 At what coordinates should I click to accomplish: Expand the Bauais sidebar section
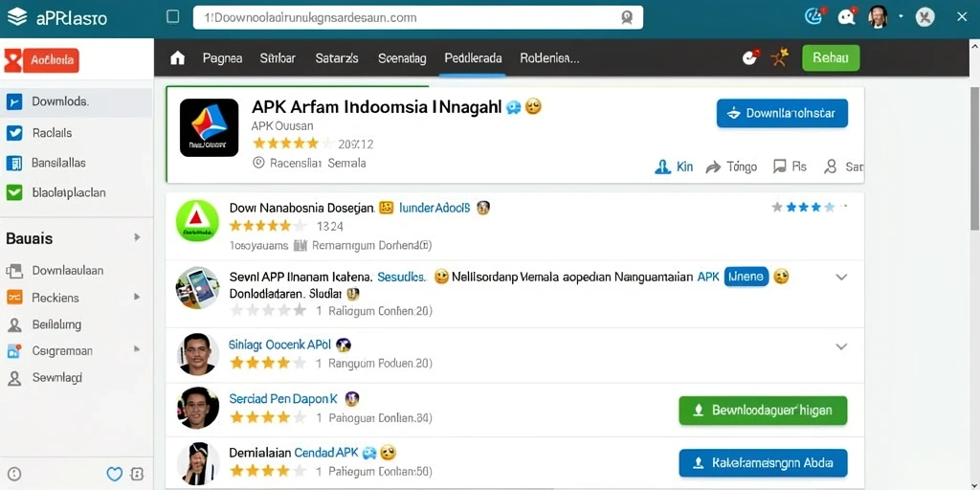[x=137, y=237]
